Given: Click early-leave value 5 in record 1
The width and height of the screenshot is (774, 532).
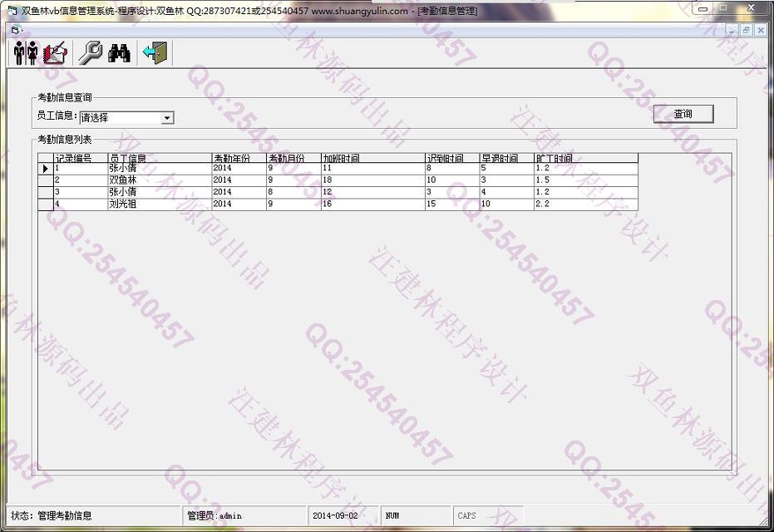Looking at the screenshot, I should 507,169.
